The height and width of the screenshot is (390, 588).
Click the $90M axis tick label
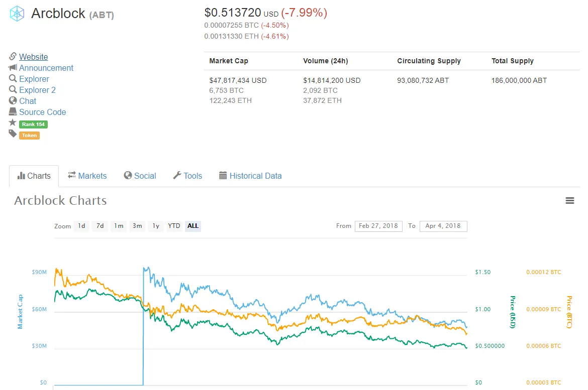(x=39, y=272)
